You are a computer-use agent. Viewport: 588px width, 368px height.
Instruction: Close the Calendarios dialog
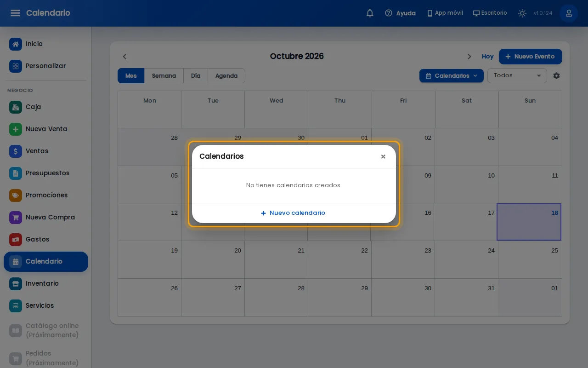(x=383, y=157)
